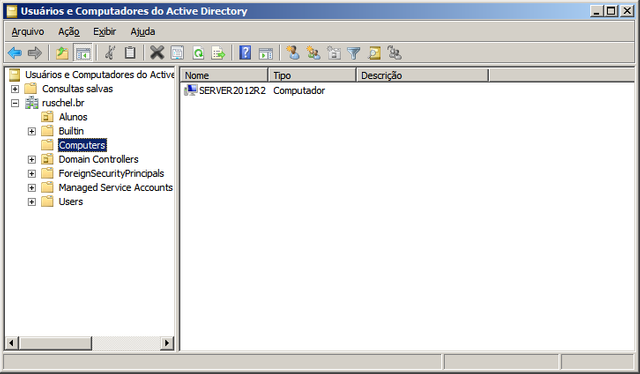Create a new user in current container
Image resolution: width=640 pixels, height=374 pixels.
(x=293, y=53)
